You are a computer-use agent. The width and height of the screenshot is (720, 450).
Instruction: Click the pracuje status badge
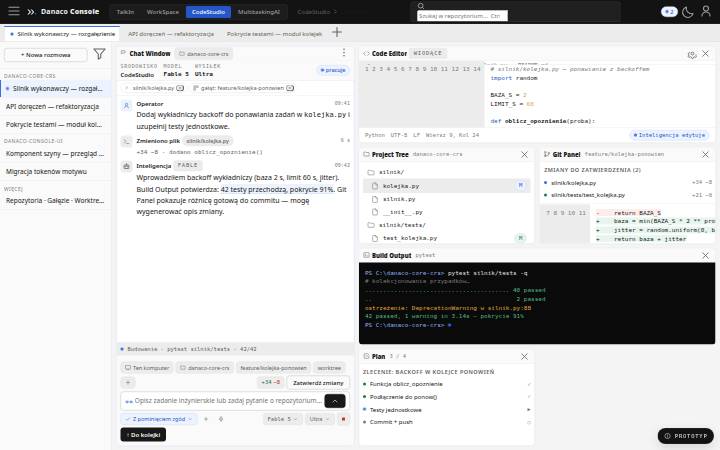click(332, 70)
